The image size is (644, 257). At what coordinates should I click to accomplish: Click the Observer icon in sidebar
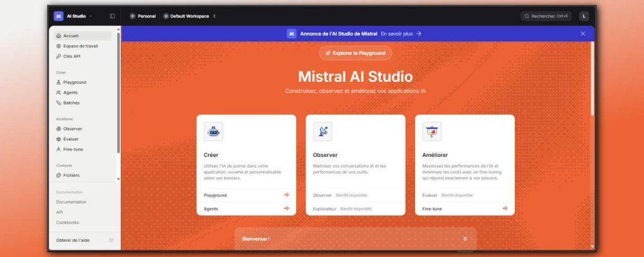[x=58, y=128]
